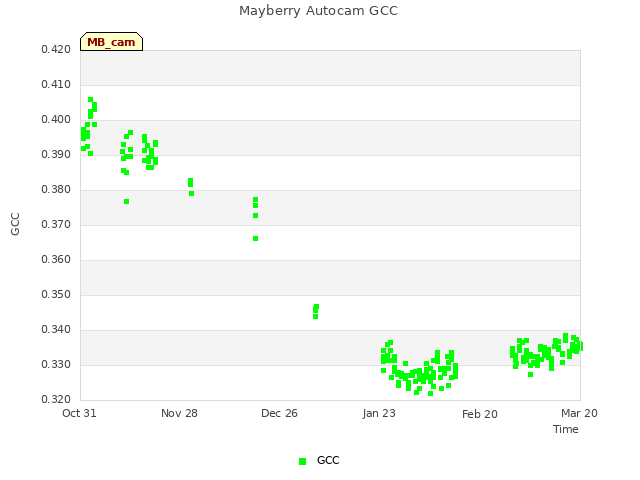Screen dimensions: 640x480
Task: Click the 0.350 y-axis value
Action: 56,295
